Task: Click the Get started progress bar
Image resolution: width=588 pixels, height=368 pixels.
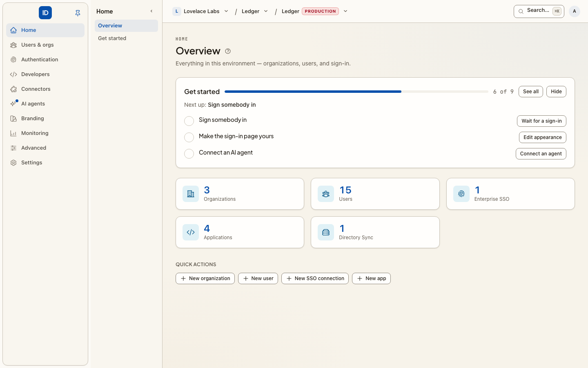Action: pos(356,92)
